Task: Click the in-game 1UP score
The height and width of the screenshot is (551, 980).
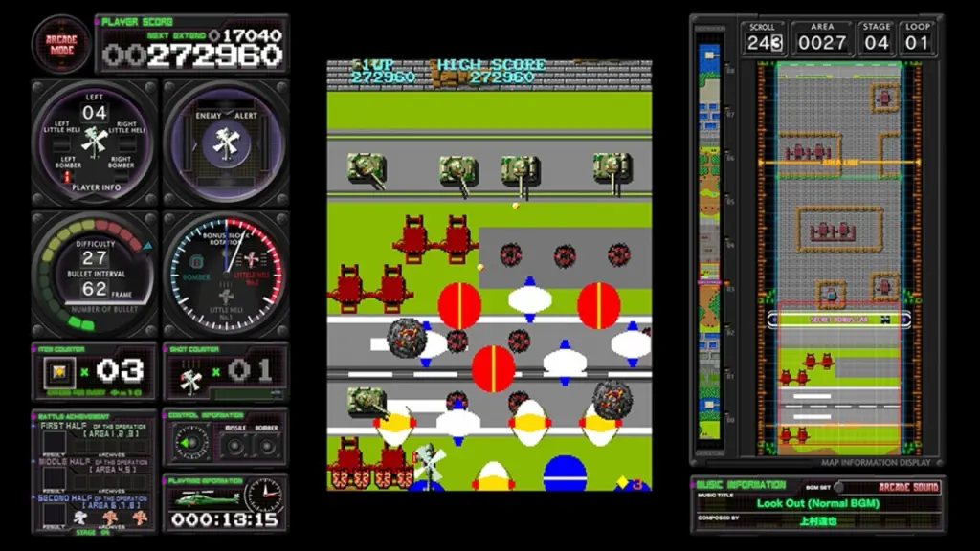Action: point(383,77)
